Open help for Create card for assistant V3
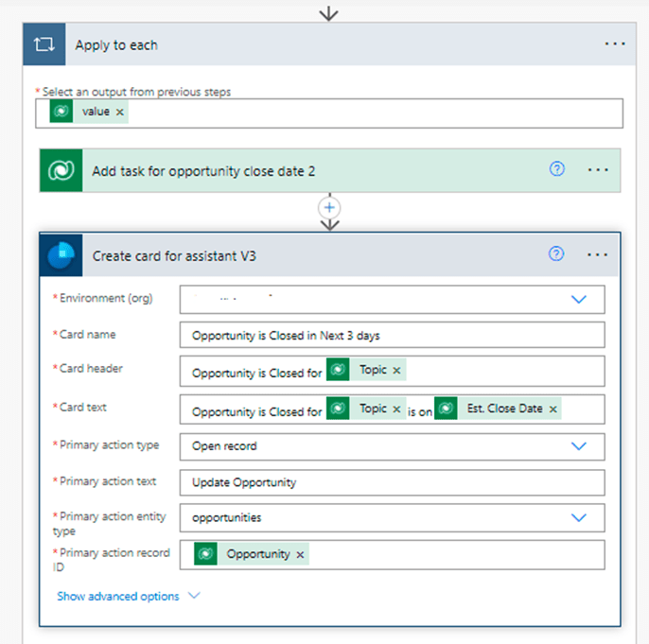Viewport: 649px width, 644px height. point(557,253)
